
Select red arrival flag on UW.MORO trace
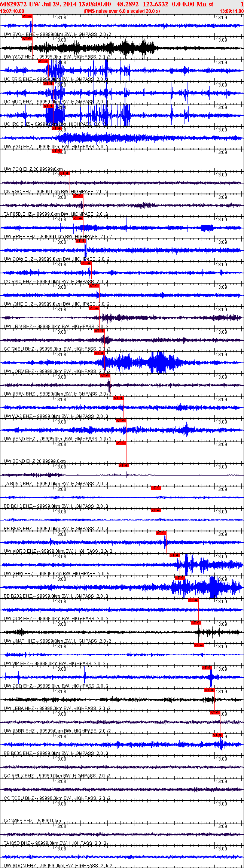coord(161,533)
